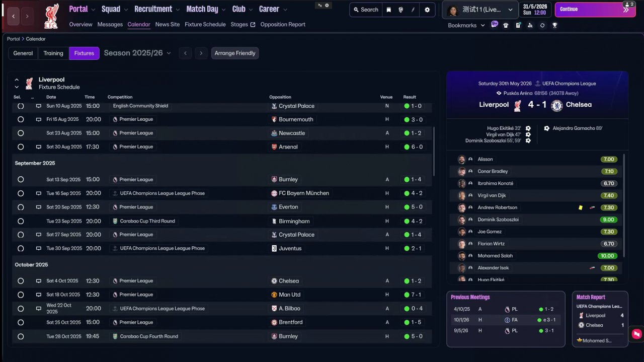Open the Club dropdown menu
644x362 pixels.
pos(243,9)
